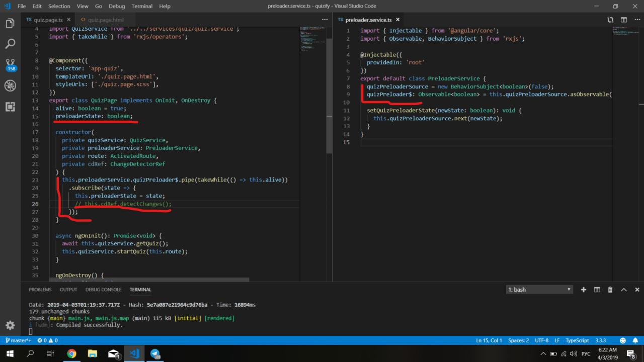Open the Manage gear in activity bar

coord(10,325)
